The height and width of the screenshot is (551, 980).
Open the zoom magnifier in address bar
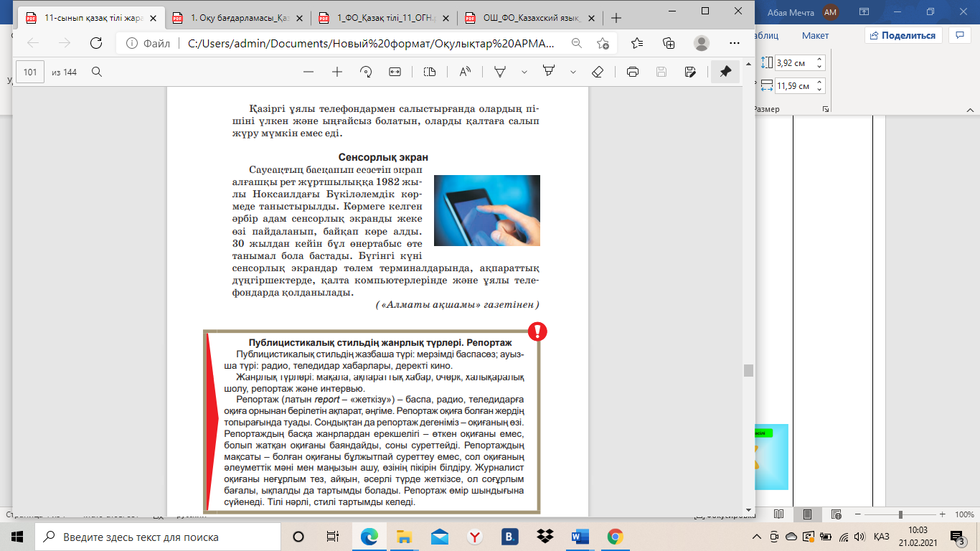576,43
